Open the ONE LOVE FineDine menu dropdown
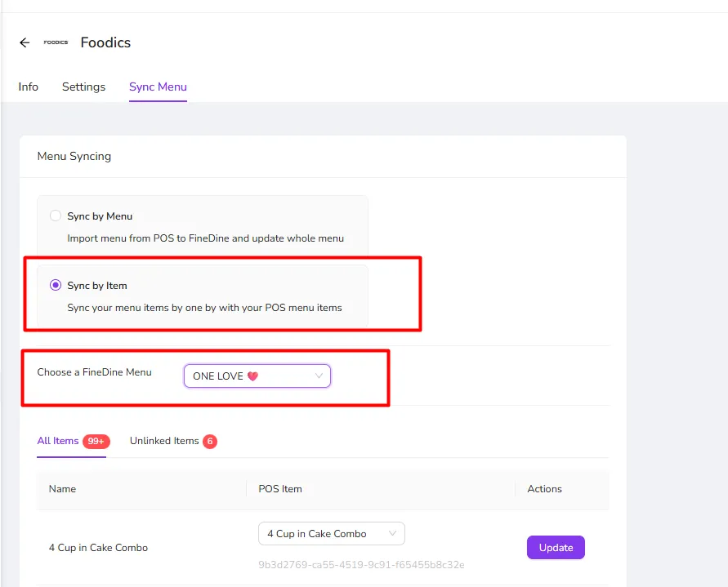Viewport: 728px width, 587px height. click(257, 376)
